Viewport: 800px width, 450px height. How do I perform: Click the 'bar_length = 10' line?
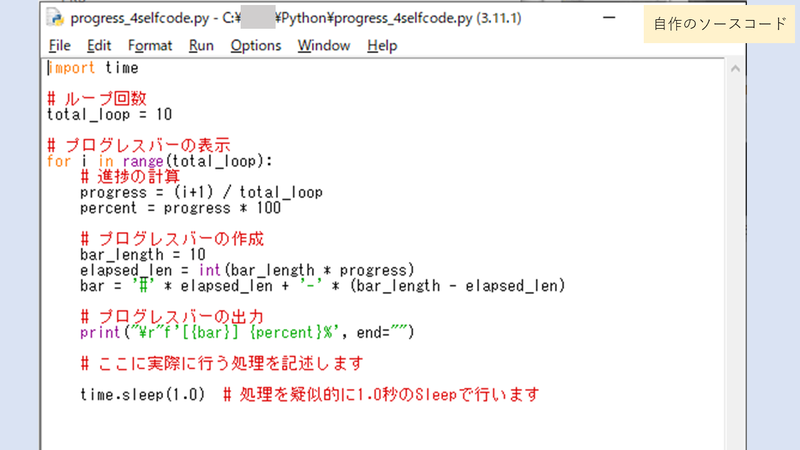point(143,255)
